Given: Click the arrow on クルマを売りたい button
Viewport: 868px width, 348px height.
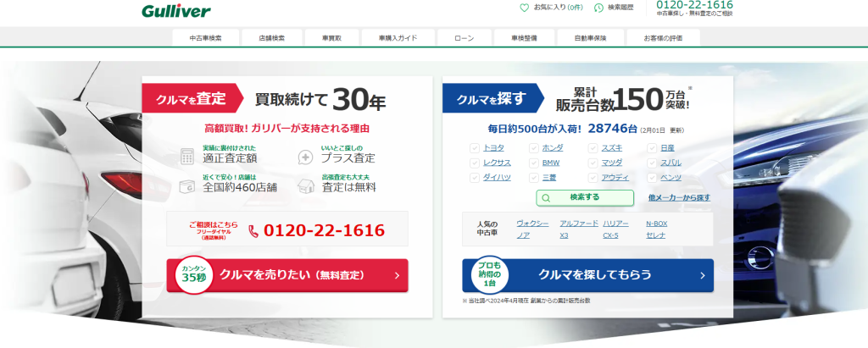Looking at the screenshot, I should click(x=397, y=275).
